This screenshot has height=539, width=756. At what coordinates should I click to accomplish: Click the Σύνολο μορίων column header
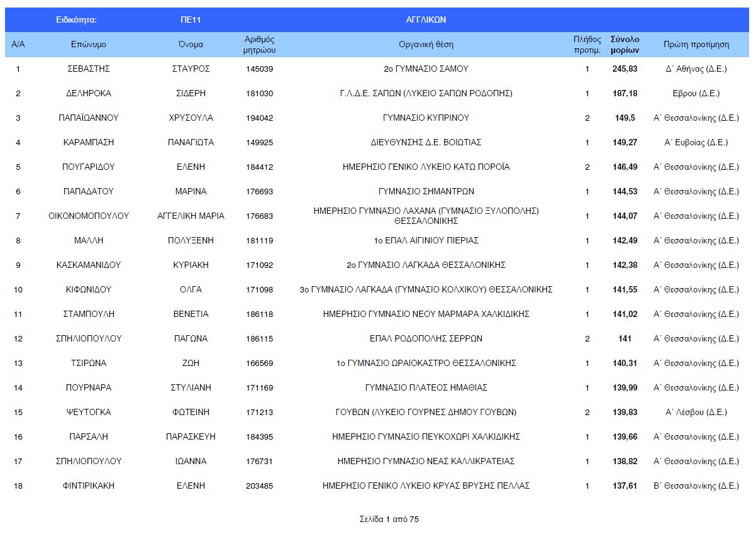coord(625,45)
